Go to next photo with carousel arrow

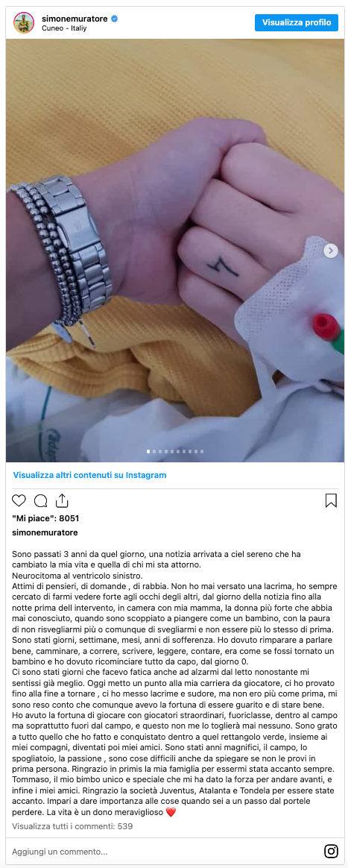pyautogui.click(x=331, y=251)
